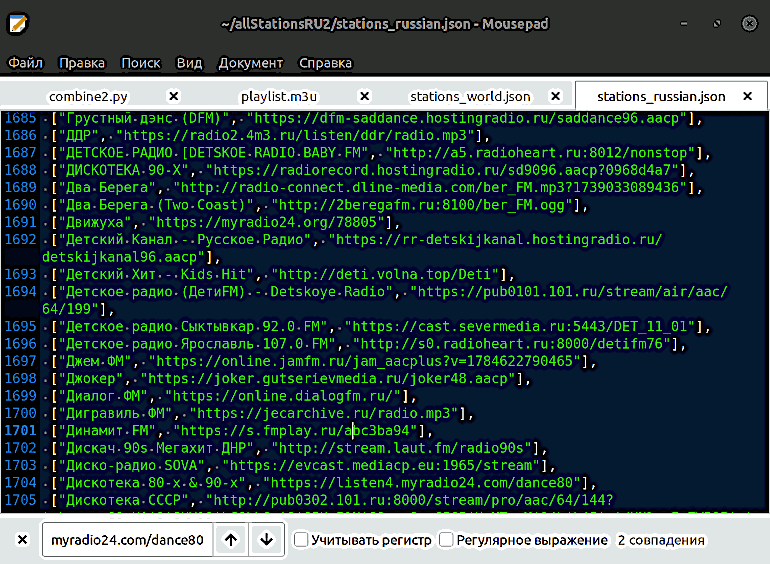
Task: Click the URL https://s.fmplay.ru/abc3ba94
Action: (295, 430)
